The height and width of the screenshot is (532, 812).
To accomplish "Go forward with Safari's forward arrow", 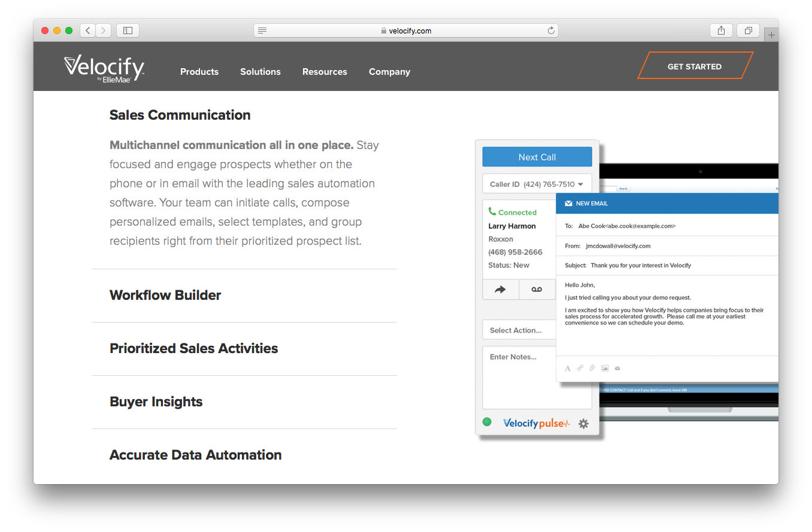I will point(104,31).
